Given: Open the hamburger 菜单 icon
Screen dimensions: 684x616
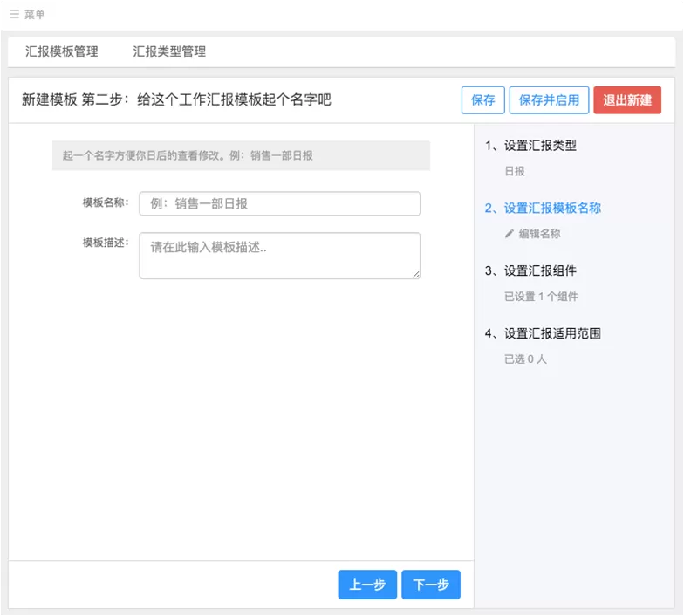Looking at the screenshot, I should [14, 14].
